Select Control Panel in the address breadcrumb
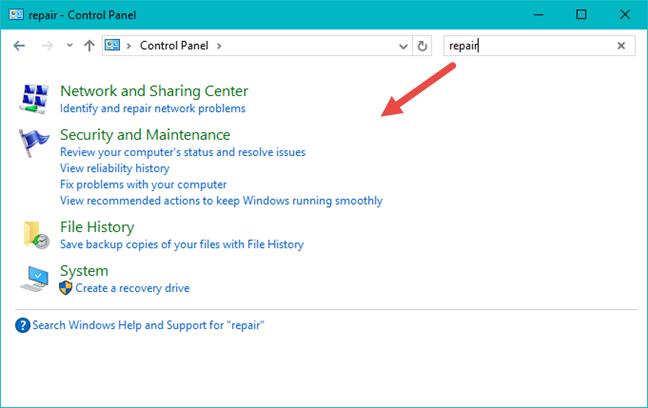The image size is (648, 408). [175, 46]
